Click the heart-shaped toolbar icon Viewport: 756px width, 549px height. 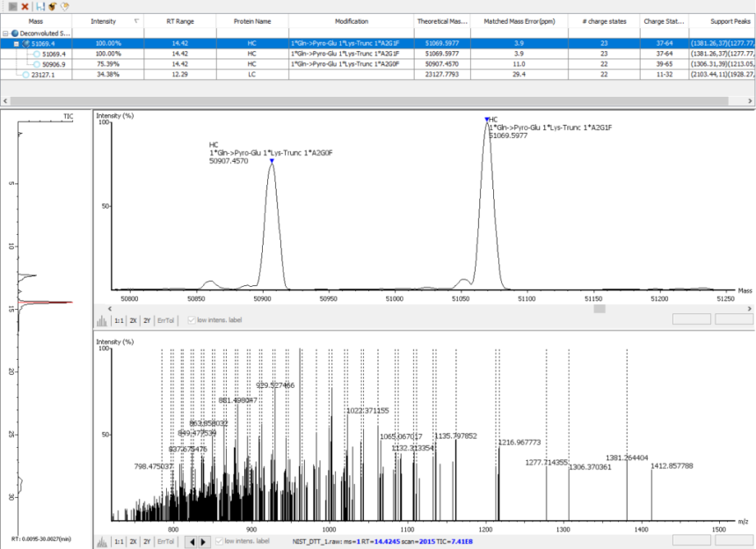(x=65, y=6)
